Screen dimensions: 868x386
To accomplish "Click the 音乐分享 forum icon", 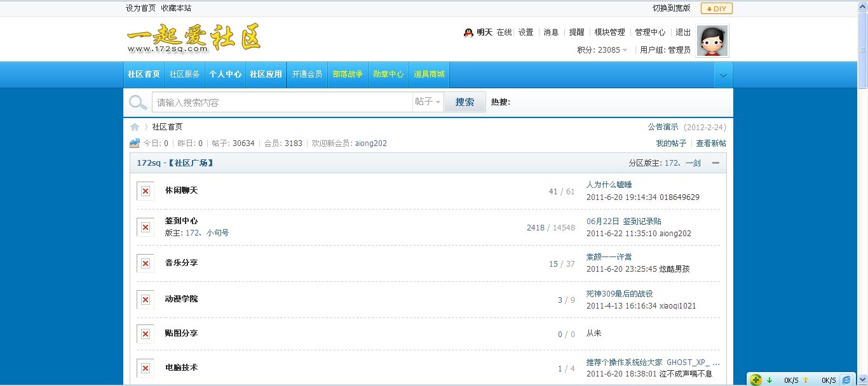I will (x=146, y=263).
